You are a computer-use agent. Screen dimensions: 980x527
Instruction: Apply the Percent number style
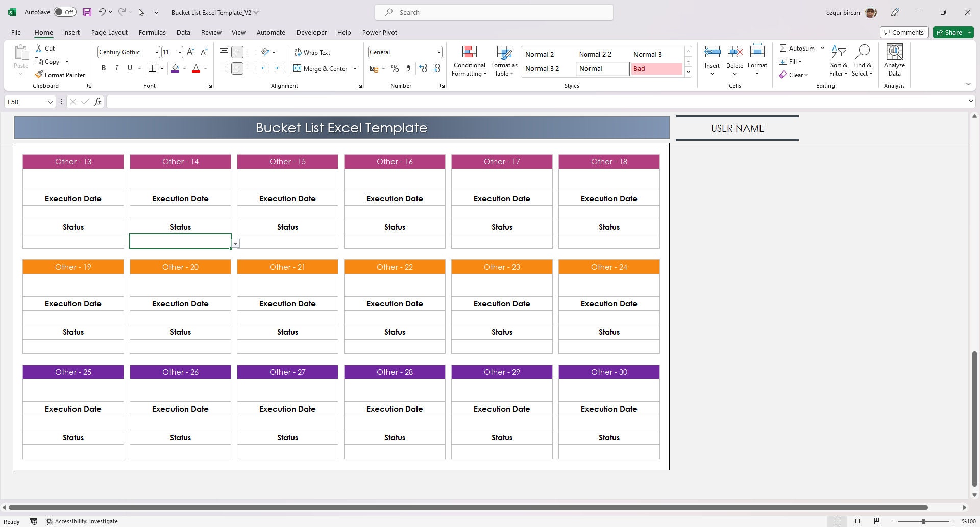(x=395, y=68)
